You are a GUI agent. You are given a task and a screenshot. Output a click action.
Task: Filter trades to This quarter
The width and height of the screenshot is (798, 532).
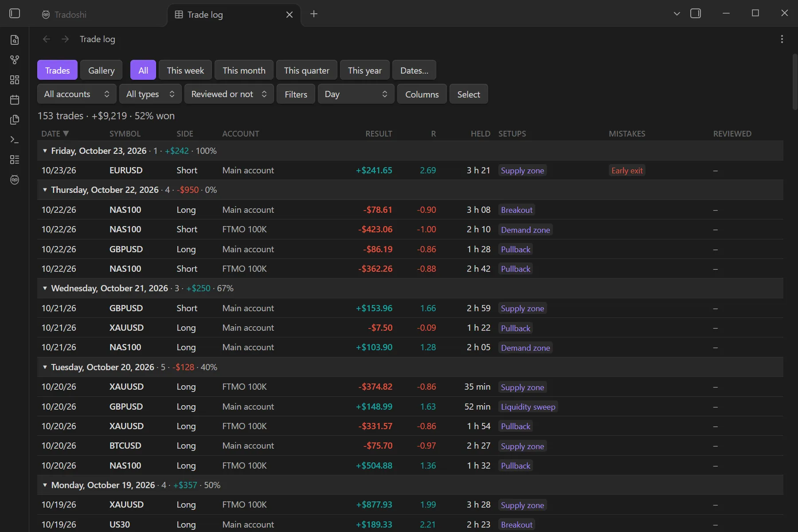point(306,70)
